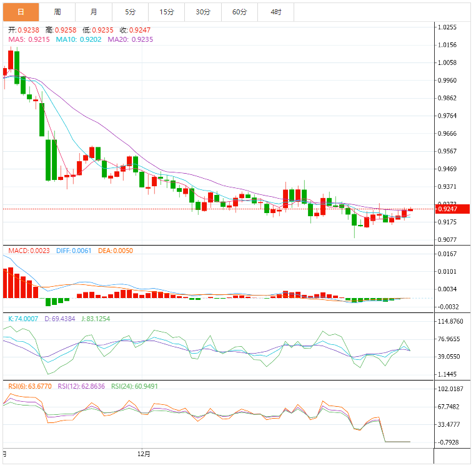This screenshot has height=468, width=476.
Task: Click the 114.8760 KDJ axis label
Action: pyautogui.click(x=450, y=321)
